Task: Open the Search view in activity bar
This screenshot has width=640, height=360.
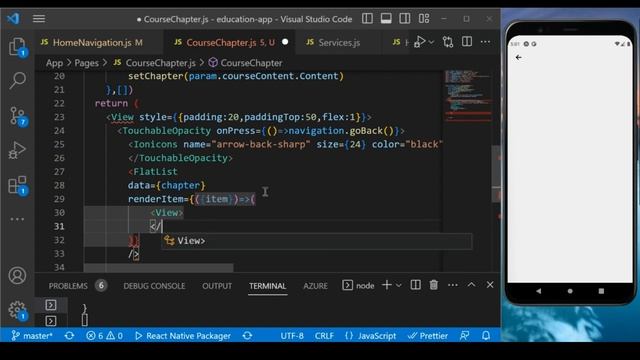Action: click(x=17, y=80)
